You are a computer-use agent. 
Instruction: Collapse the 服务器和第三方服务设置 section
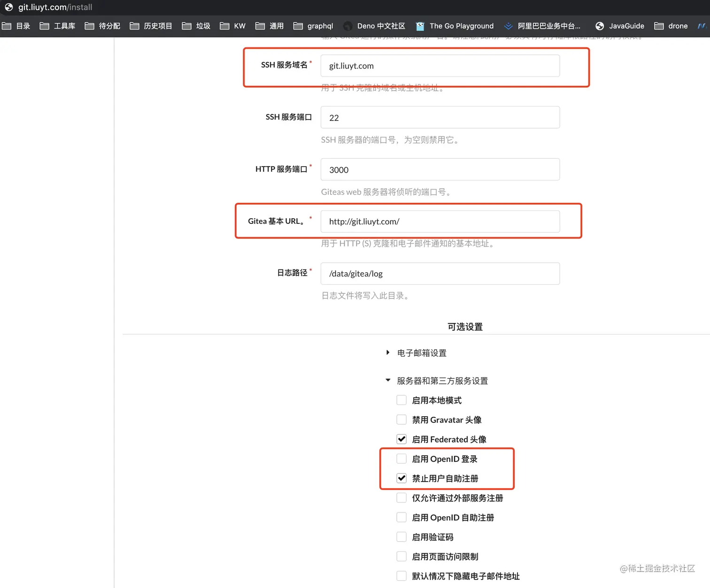(x=437, y=381)
